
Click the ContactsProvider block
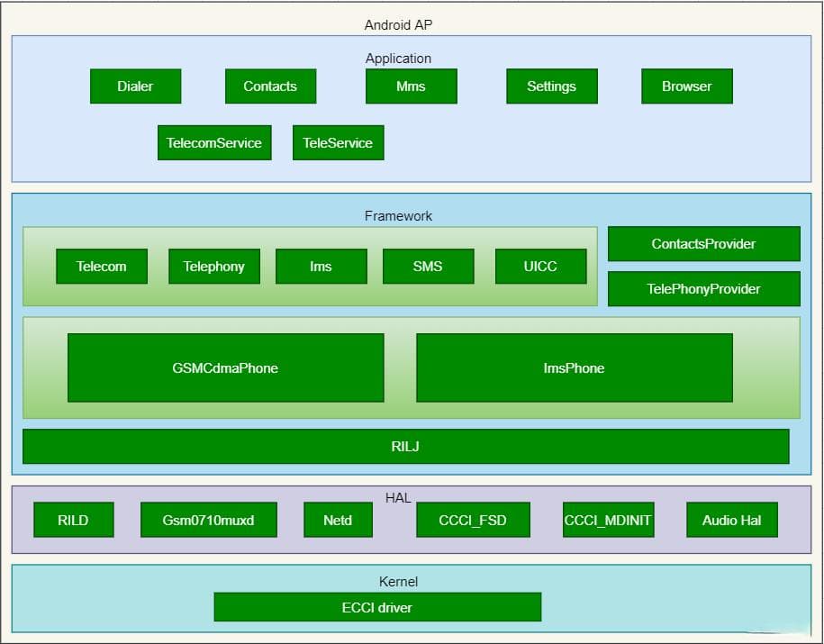point(704,244)
